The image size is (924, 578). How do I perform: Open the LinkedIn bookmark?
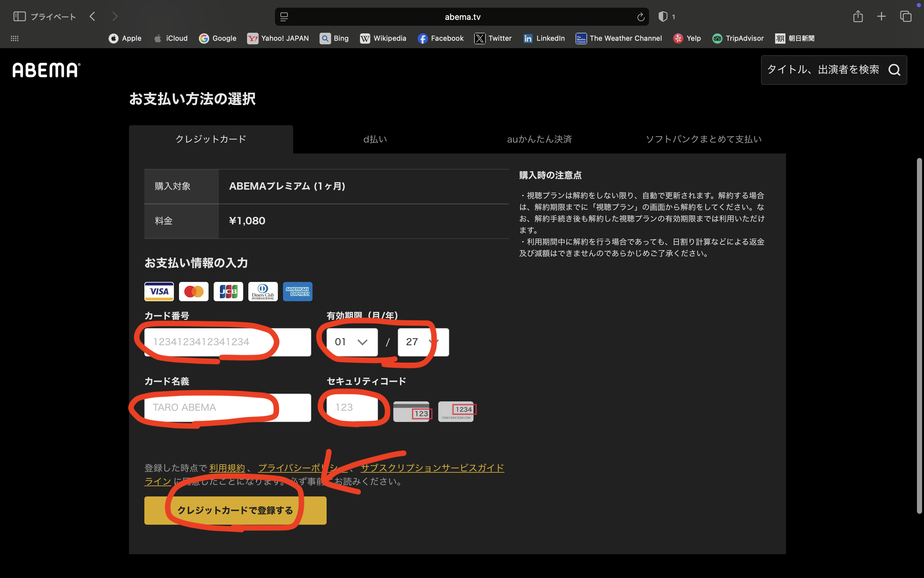pyautogui.click(x=544, y=38)
